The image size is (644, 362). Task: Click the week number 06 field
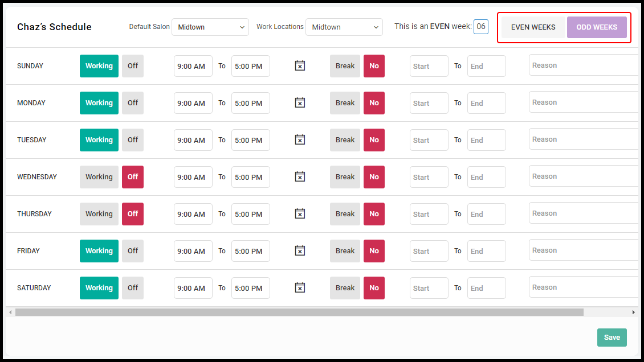coord(481,27)
